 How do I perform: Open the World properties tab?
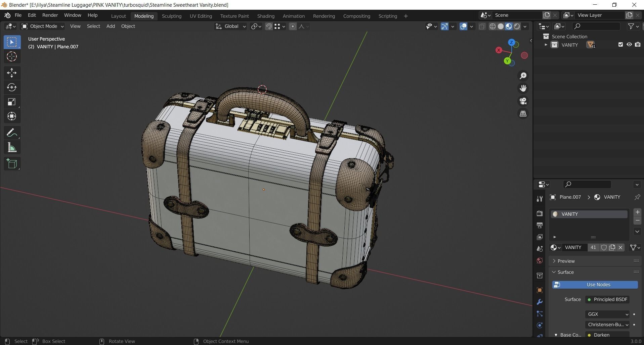pyautogui.click(x=540, y=261)
